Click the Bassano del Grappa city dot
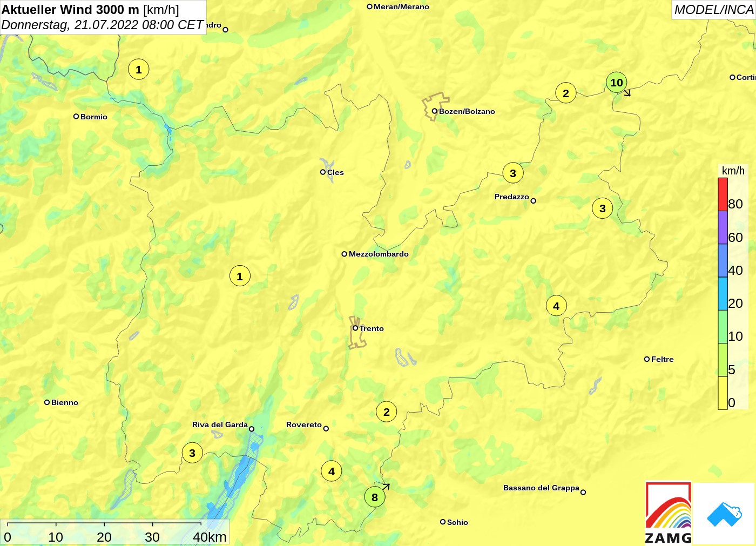 click(583, 492)
